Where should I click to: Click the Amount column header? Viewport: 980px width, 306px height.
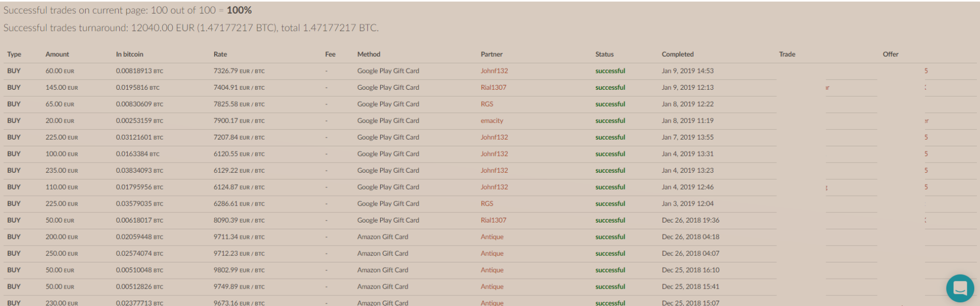click(x=57, y=54)
